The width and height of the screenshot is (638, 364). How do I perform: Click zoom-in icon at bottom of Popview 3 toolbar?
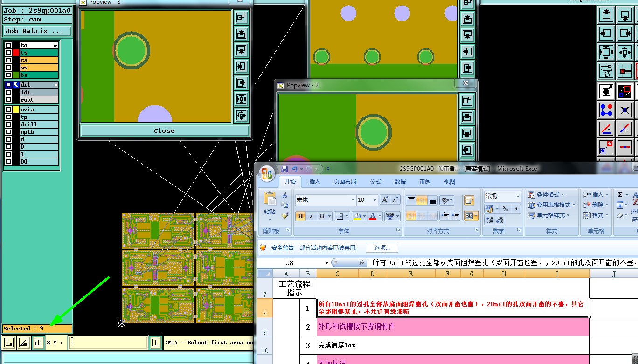(241, 115)
